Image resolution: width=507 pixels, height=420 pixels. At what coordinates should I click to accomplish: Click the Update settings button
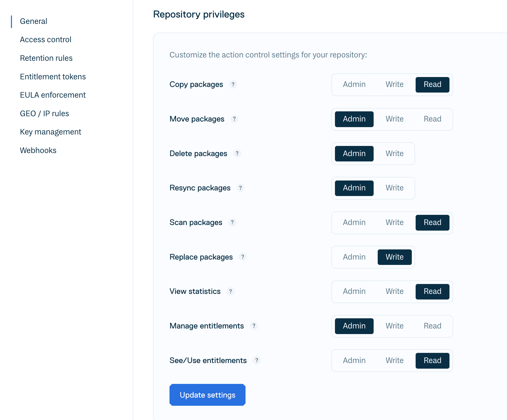(207, 395)
